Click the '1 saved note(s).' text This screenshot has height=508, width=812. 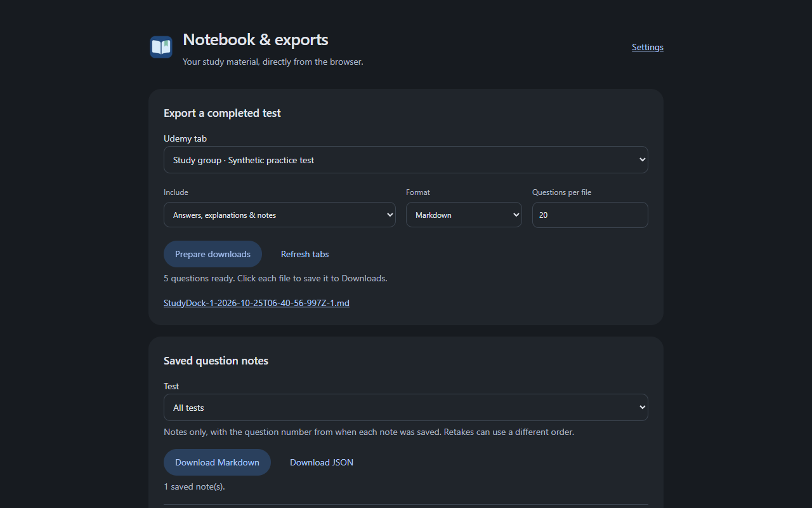tap(194, 486)
